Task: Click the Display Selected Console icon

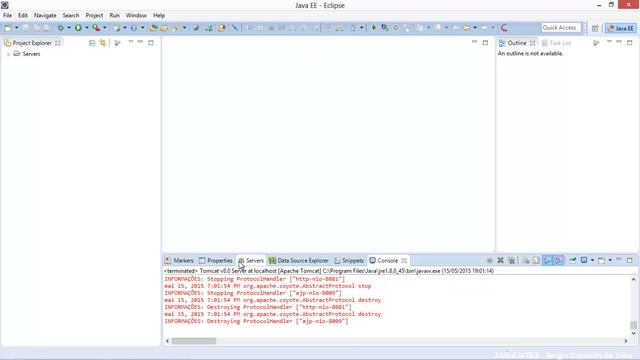Action: click(x=584, y=260)
